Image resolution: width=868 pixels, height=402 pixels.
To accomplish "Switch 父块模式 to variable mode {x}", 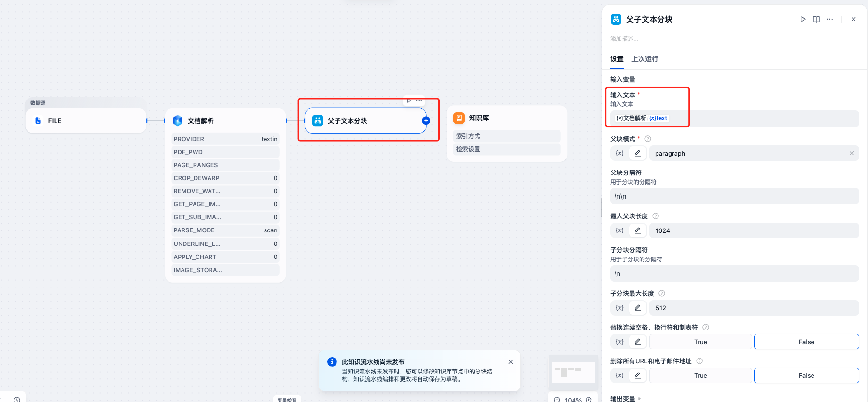I will [x=620, y=153].
